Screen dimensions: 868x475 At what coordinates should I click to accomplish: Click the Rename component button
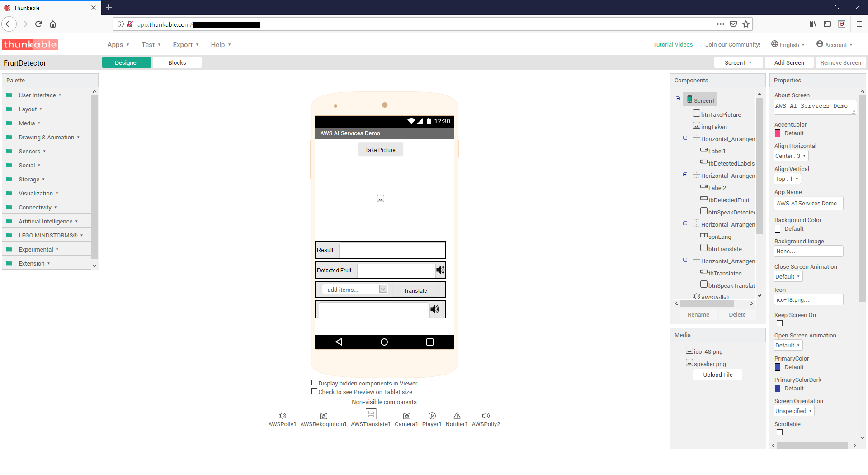pos(698,314)
